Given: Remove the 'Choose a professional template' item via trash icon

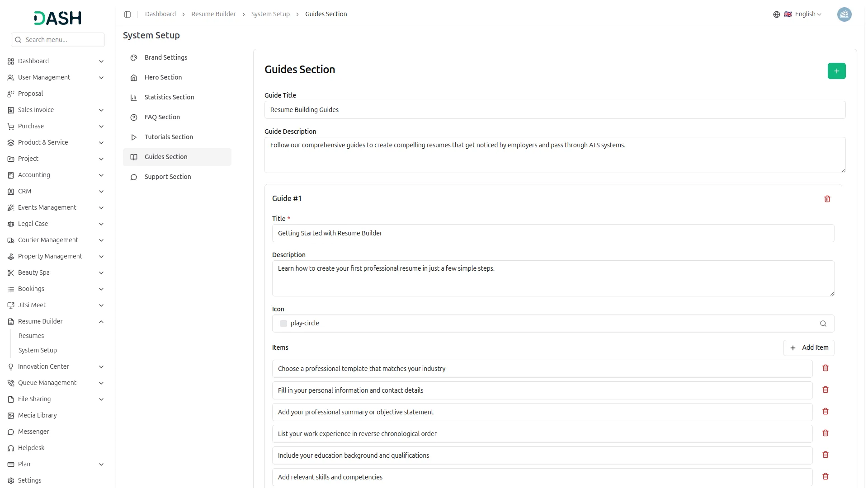Looking at the screenshot, I should click(x=826, y=368).
